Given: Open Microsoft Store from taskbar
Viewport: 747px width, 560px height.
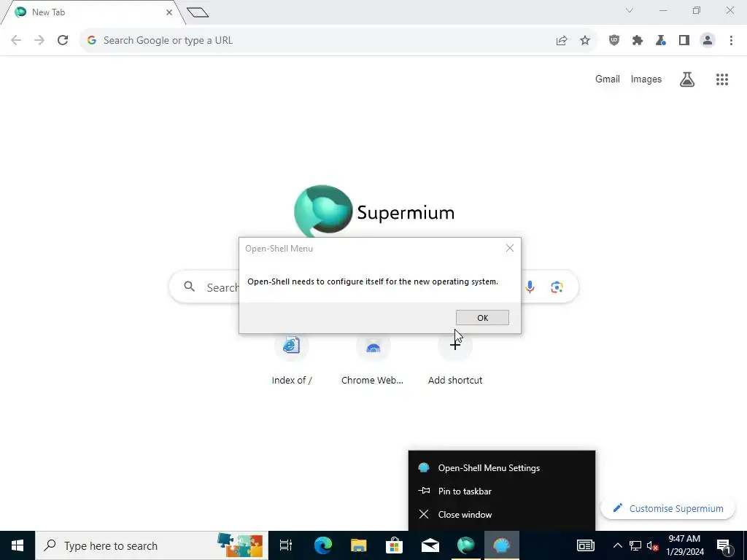Looking at the screenshot, I should point(395,545).
